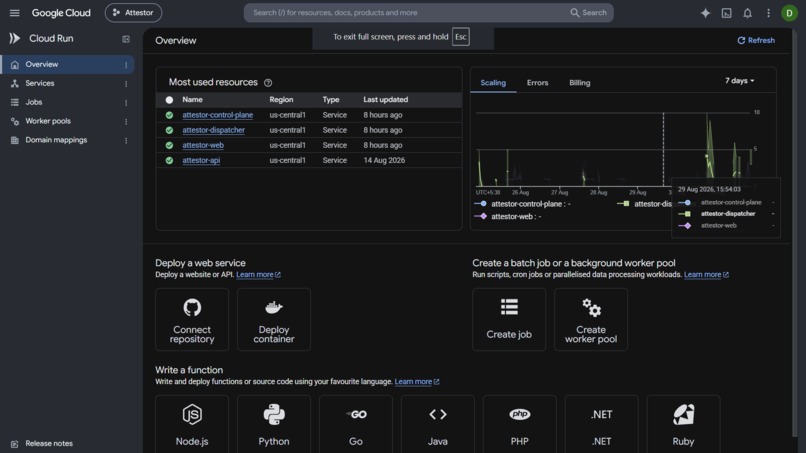Switch to the Errors tab
This screenshot has height=453, width=806.
537,83
